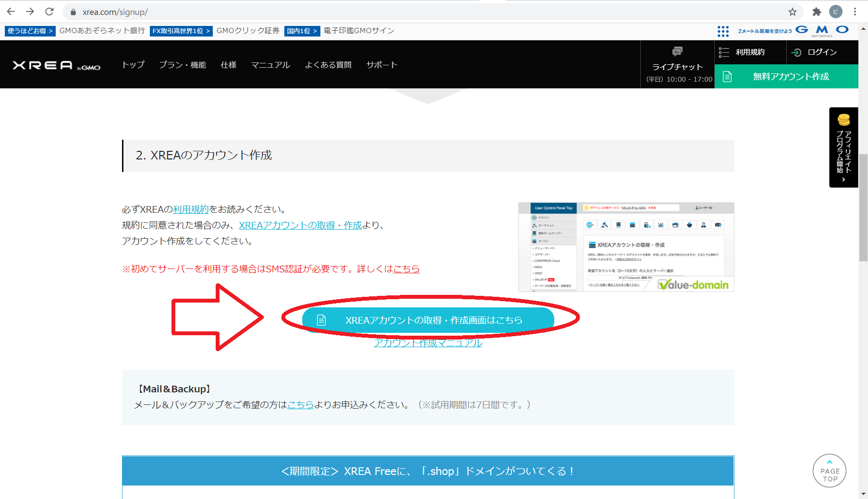Click the document icon on 無料アカウント作成
868x499 pixels.
pyautogui.click(x=727, y=77)
